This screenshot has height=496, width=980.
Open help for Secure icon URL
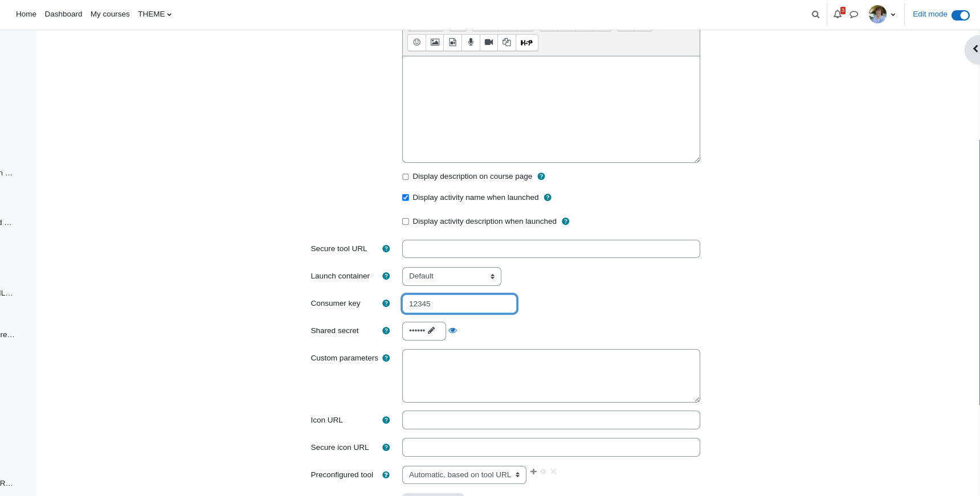(x=386, y=448)
